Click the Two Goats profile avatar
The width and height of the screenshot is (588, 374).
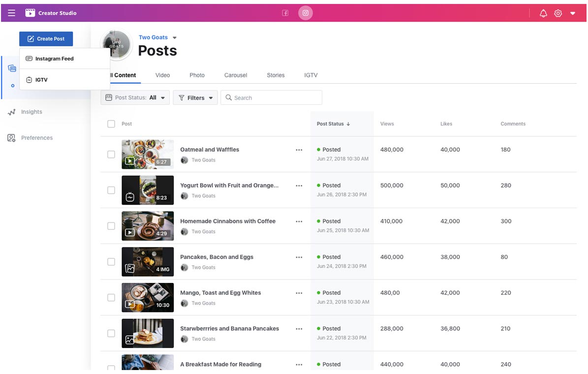coord(117,45)
